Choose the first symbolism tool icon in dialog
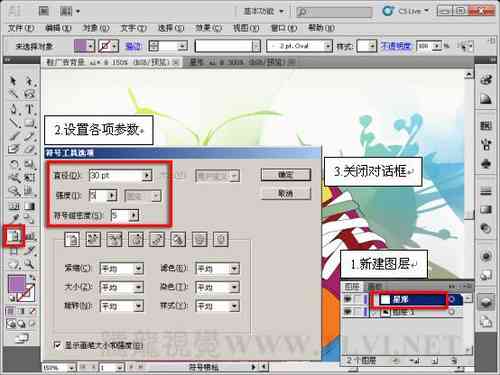Image resolution: width=500 pixels, height=375 pixels. 72,239
